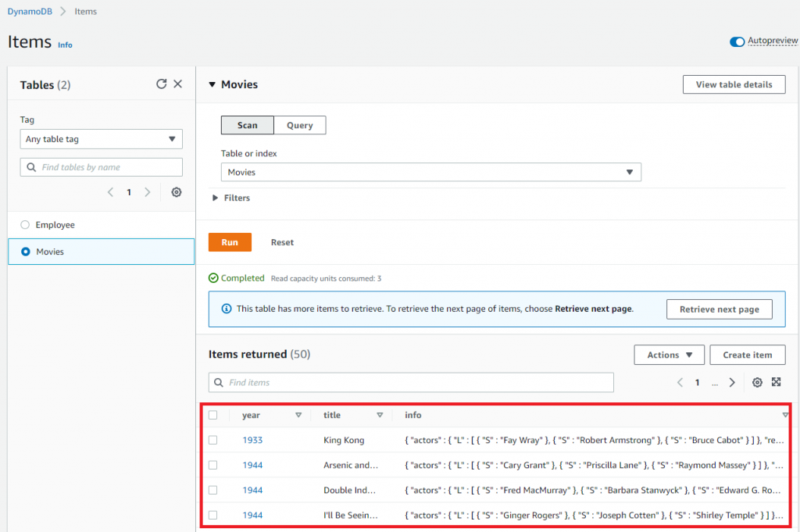Open the 1944 link for Double Ind...
Screen dimensions: 800x532
coord(252,490)
